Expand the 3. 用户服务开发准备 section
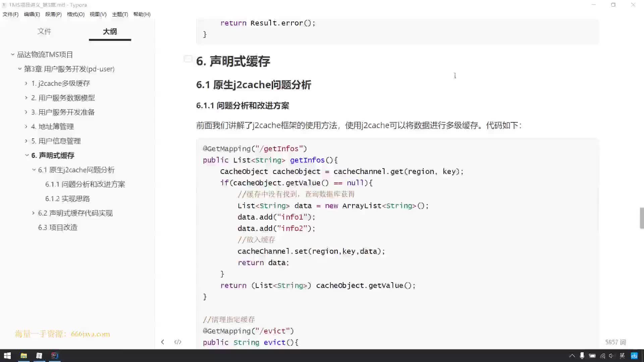644x362 pixels. pyautogui.click(x=26, y=112)
